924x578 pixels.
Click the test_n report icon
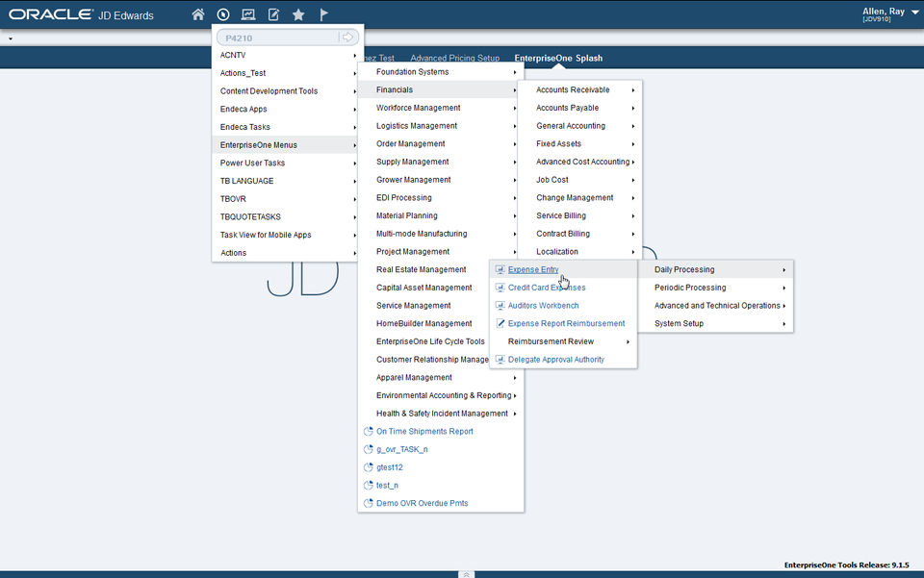pyautogui.click(x=369, y=486)
